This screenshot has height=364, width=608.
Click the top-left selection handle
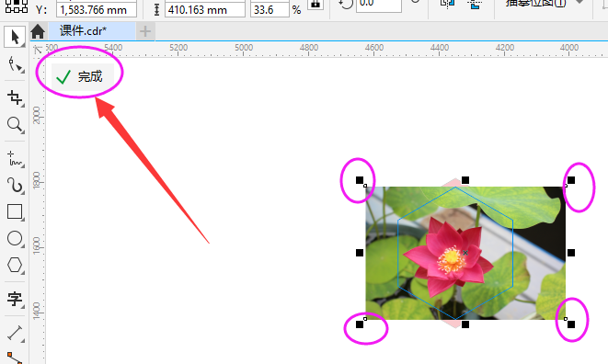(360, 180)
